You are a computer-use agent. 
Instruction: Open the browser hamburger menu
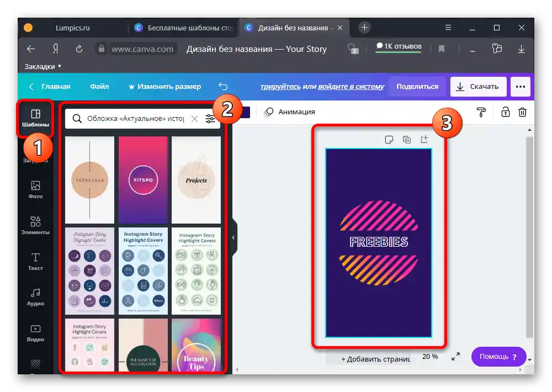(x=448, y=28)
